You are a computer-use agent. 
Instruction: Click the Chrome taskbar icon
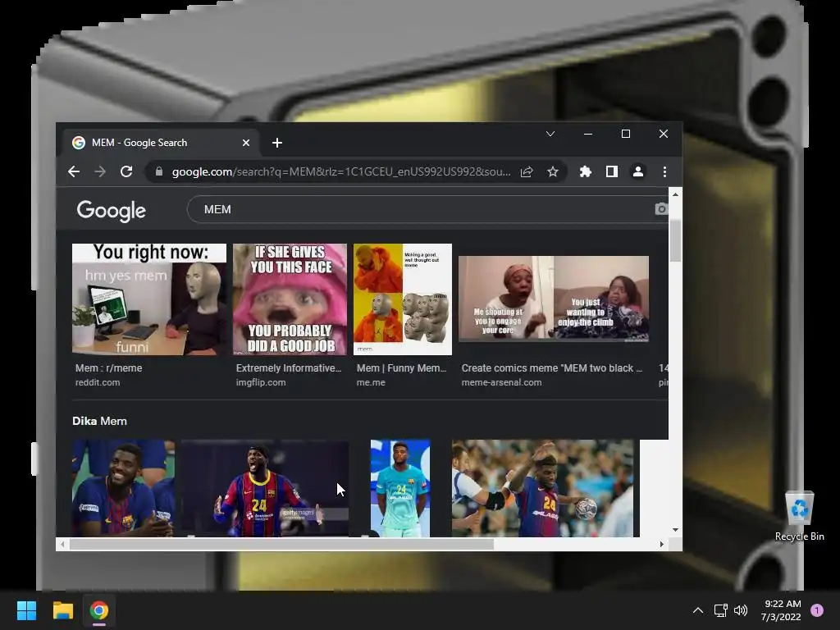(x=98, y=610)
